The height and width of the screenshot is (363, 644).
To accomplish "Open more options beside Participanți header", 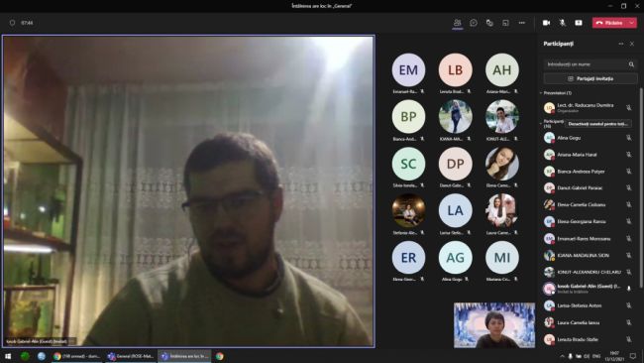I will pos(621,44).
